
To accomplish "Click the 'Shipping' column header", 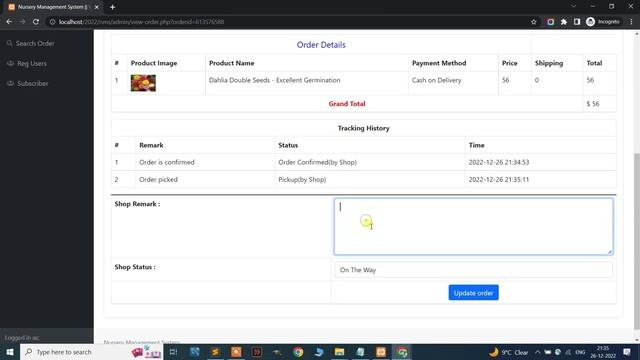I will [549, 63].
